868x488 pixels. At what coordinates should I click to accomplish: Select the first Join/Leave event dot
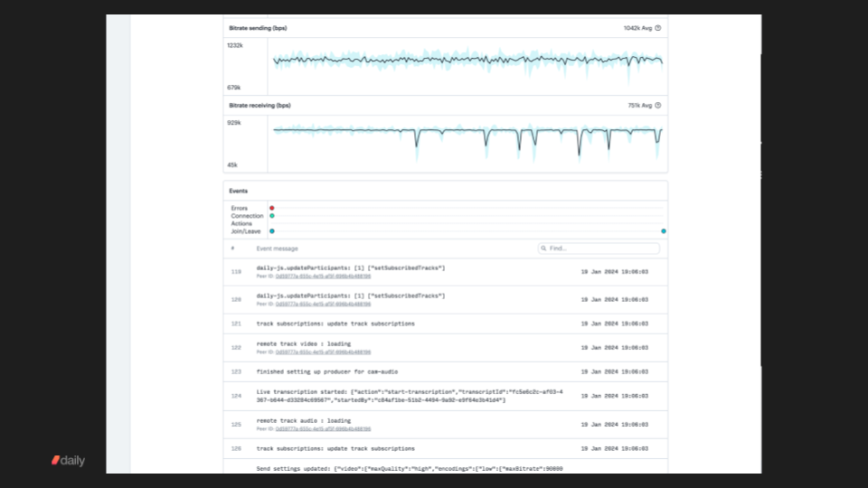(x=272, y=231)
